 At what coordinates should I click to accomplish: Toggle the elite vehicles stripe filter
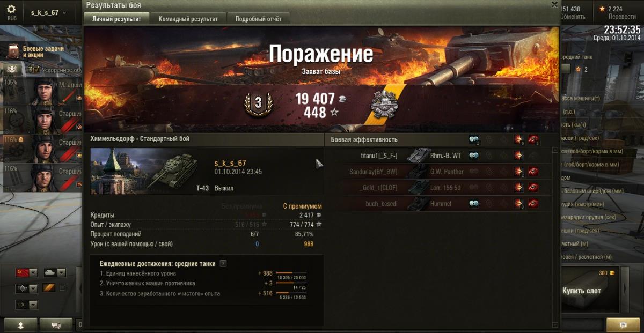[49, 288]
